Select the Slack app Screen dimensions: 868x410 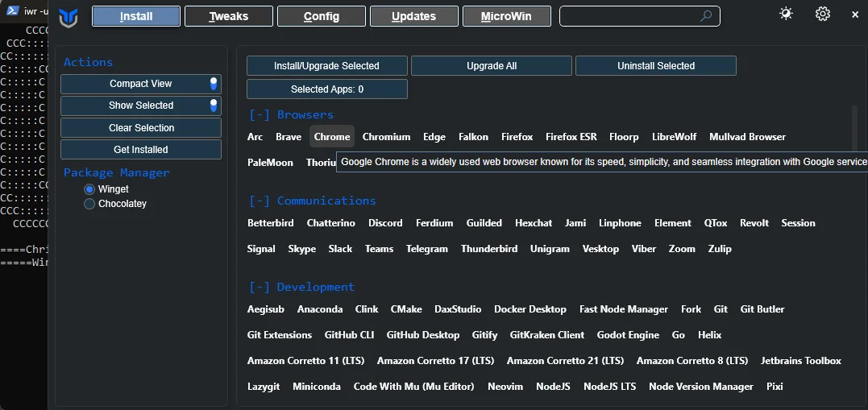pyautogui.click(x=340, y=249)
